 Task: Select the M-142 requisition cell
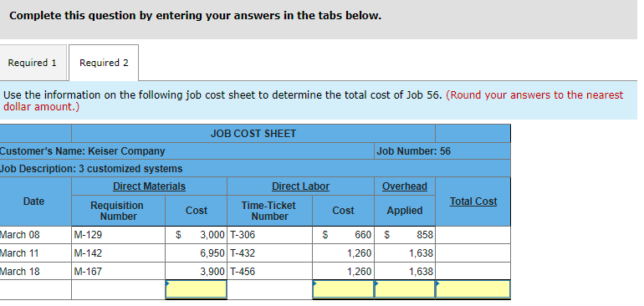point(118,253)
